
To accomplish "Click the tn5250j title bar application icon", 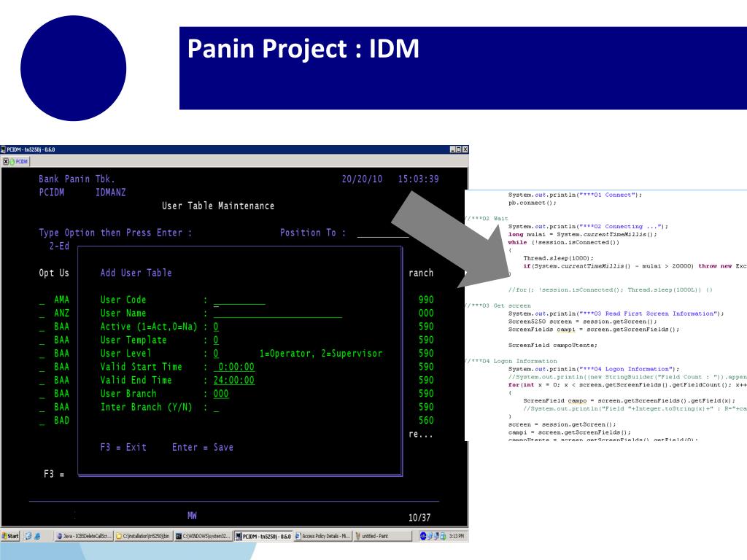I will [4, 149].
